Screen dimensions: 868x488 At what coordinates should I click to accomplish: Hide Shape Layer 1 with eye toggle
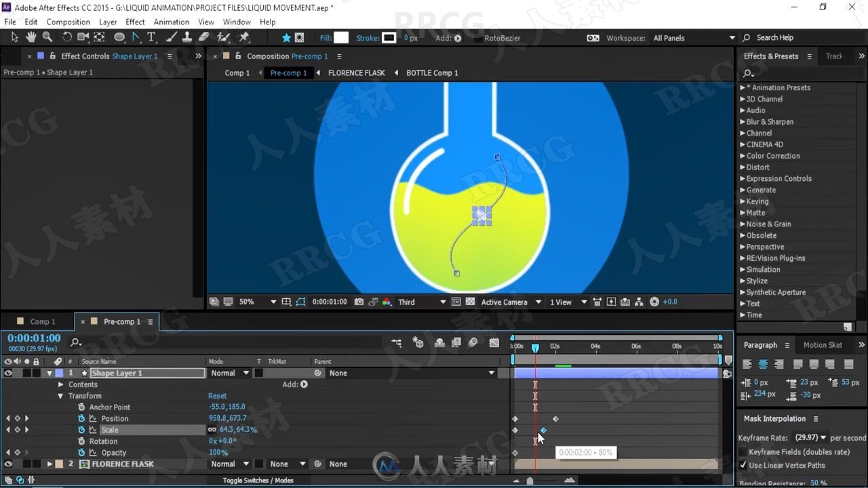(8, 373)
